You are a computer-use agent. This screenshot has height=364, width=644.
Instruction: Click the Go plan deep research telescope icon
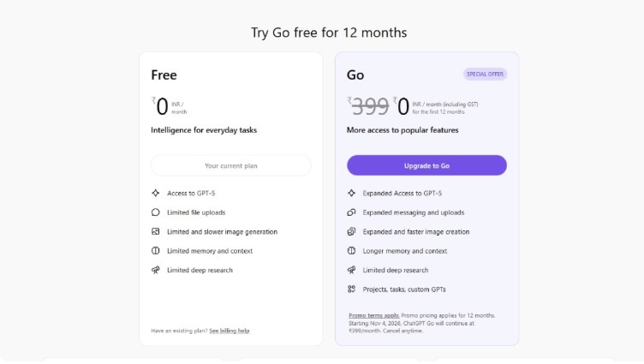click(x=351, y=270)
